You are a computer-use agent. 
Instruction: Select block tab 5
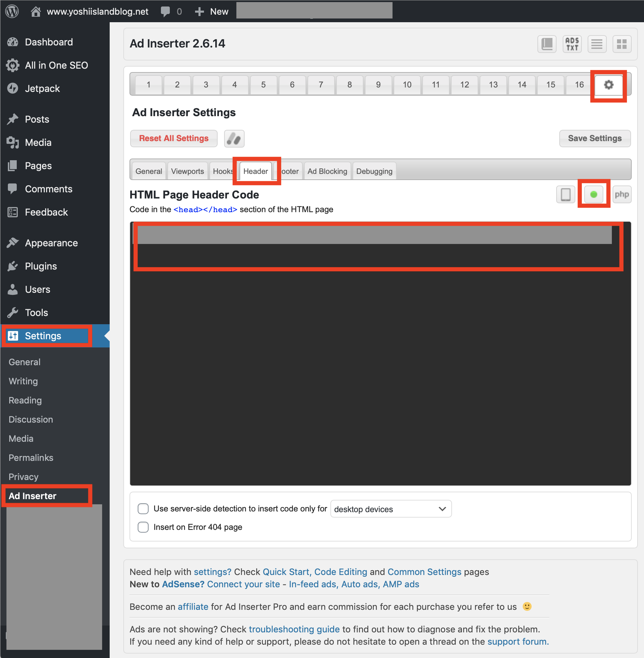point(263,85)
